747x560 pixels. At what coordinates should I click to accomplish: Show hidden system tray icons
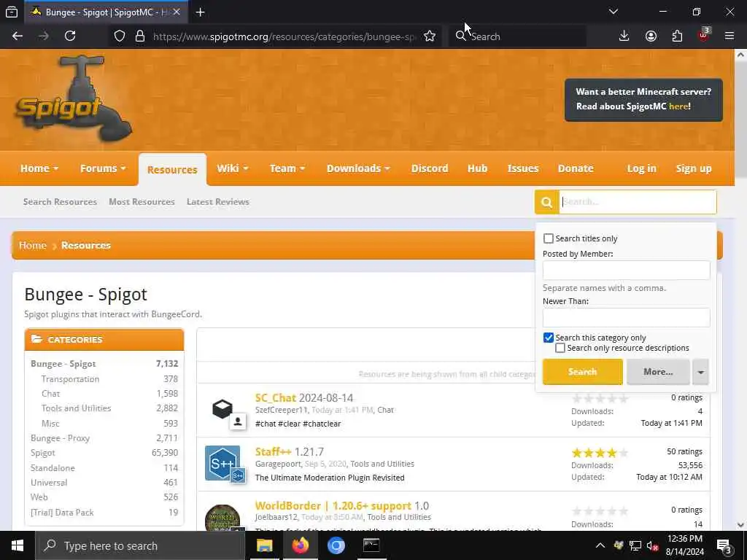pyautogui.click(x=600, y=545)
